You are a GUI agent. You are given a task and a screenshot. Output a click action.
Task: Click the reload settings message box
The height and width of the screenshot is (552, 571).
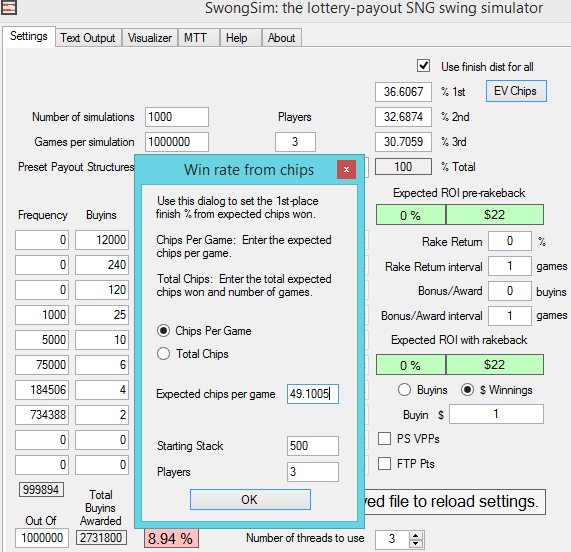pyautogui.click(x=454, y=502)
